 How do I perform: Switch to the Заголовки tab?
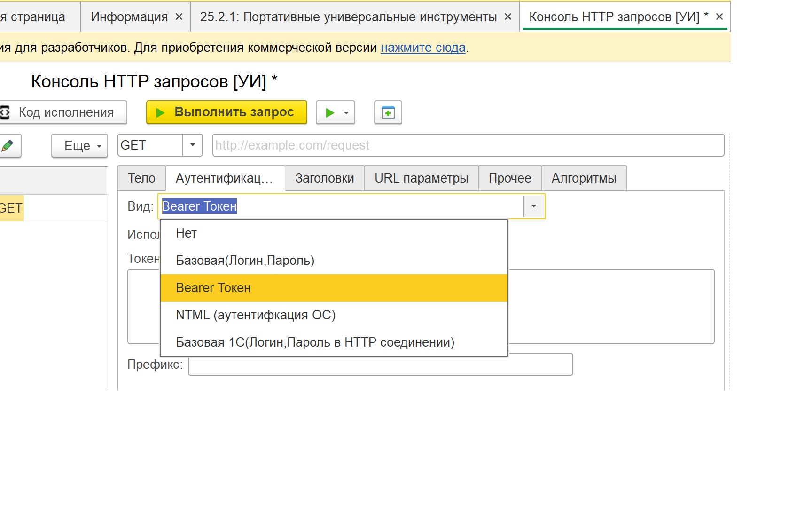pos(324,178)
